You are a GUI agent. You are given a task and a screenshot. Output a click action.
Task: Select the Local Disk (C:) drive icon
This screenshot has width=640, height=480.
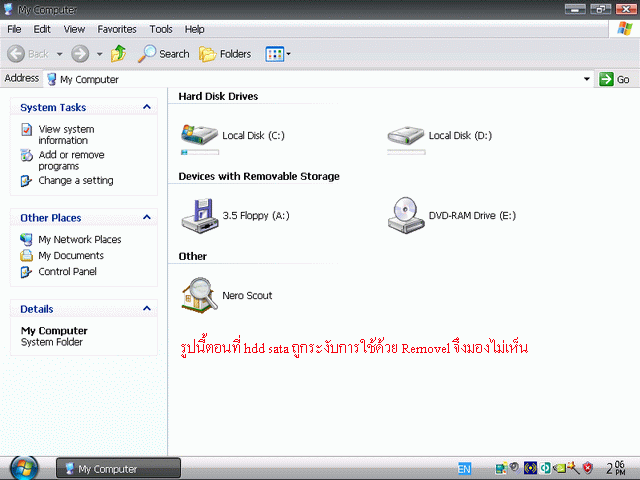(199, 135)
